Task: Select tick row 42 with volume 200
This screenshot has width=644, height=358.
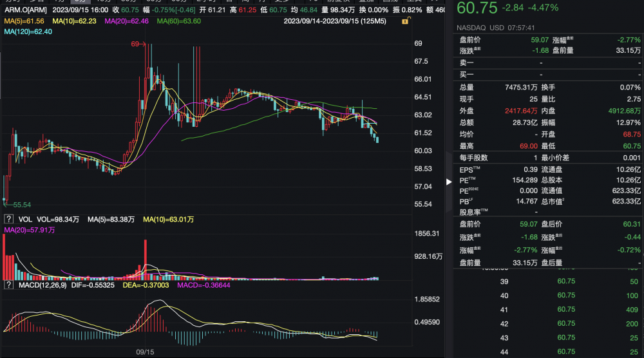Action: point(547,324)
